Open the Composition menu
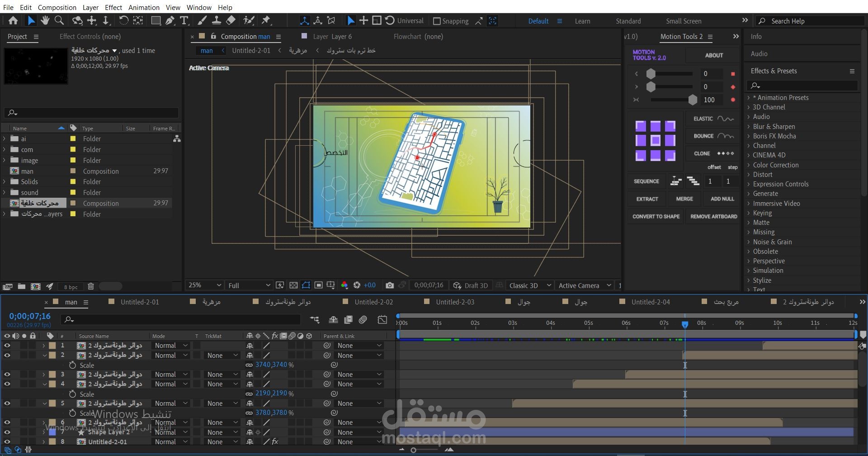 click(57, 7)
